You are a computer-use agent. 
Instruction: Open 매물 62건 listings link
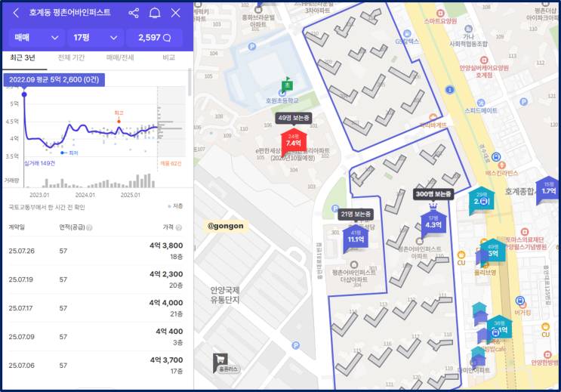171,164
